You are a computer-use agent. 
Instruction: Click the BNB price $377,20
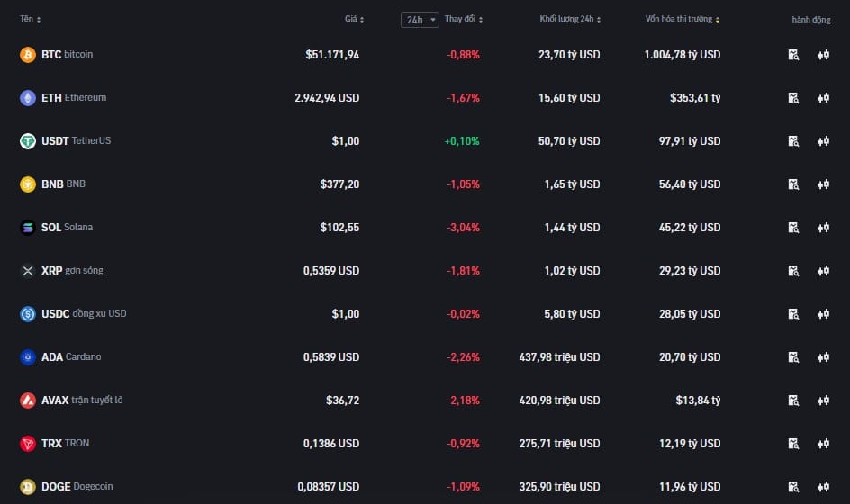click(339, 184)
